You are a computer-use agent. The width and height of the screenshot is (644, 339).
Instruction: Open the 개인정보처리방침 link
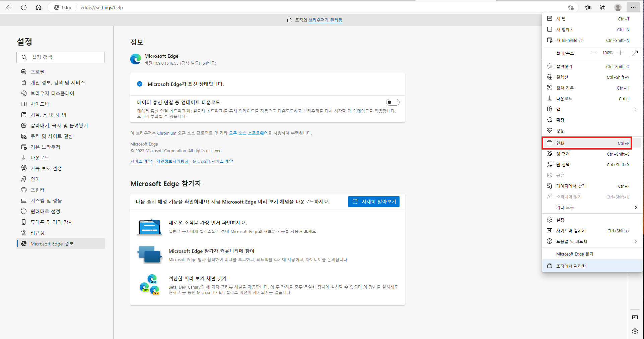pyautogui.click(x=172, y=161)
